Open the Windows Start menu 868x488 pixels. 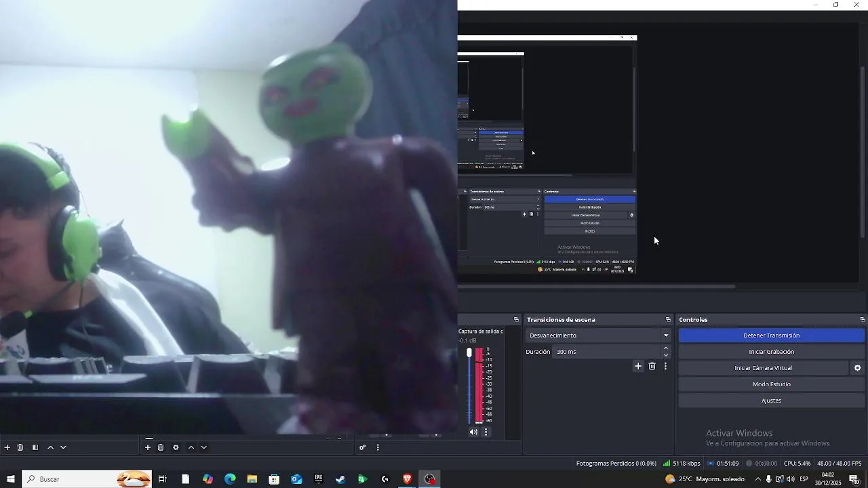(11, 479)
